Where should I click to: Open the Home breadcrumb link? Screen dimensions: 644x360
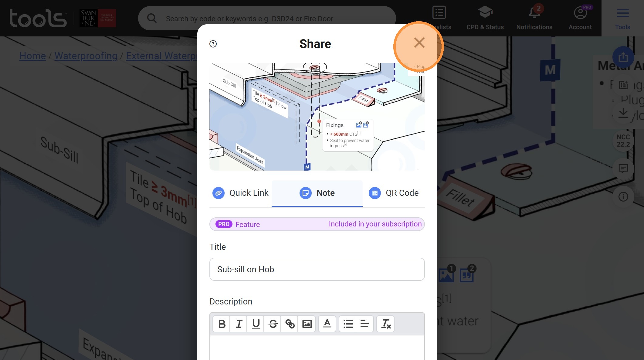click(32, 56)
